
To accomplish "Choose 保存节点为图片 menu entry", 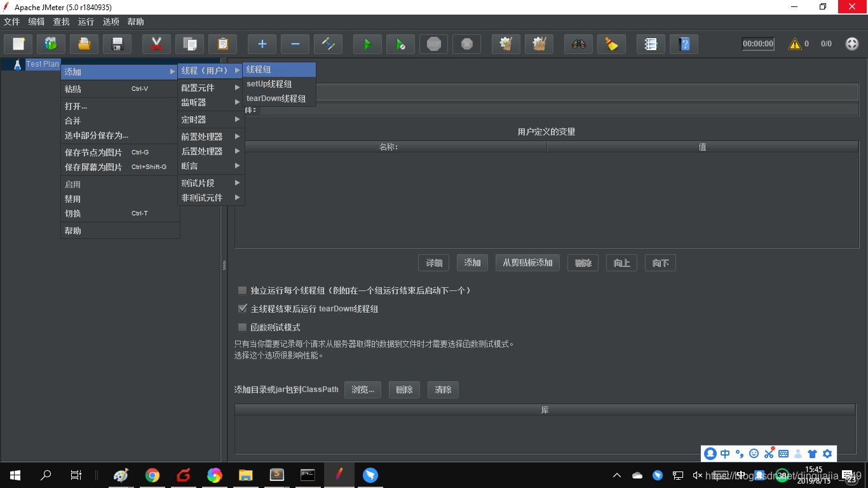I will [x=119, y=152].
